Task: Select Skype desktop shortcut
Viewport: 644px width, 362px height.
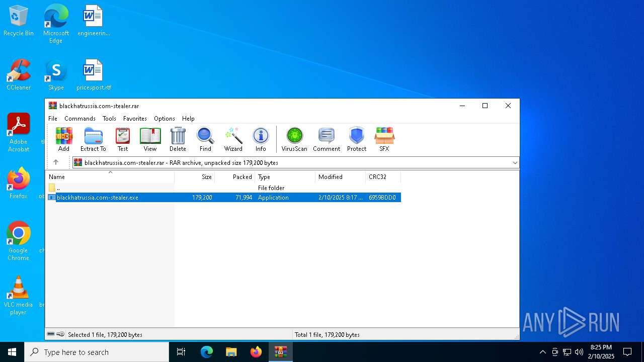Action: 56,75
